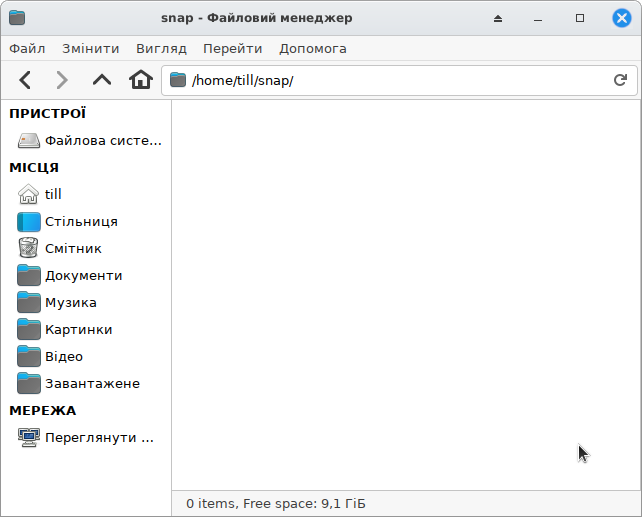Shade the window with the eject-style button

pos(498,18)
